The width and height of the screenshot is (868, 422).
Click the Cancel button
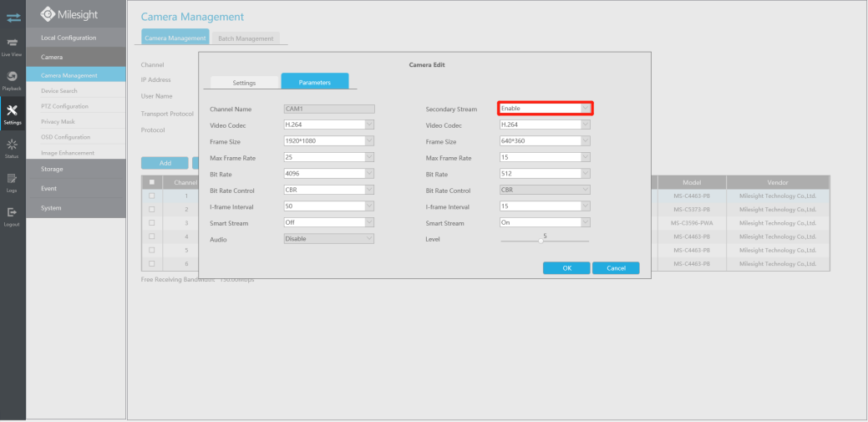616,268
